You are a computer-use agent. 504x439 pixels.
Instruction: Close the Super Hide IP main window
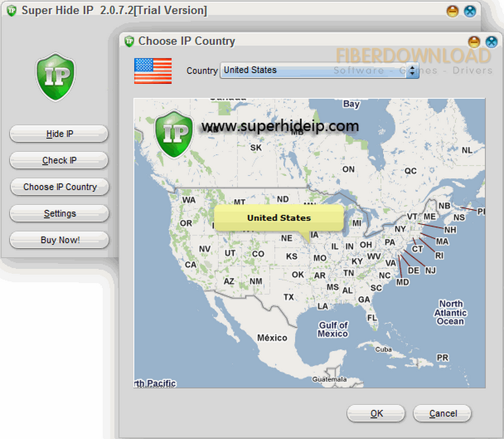coord(470,11)
